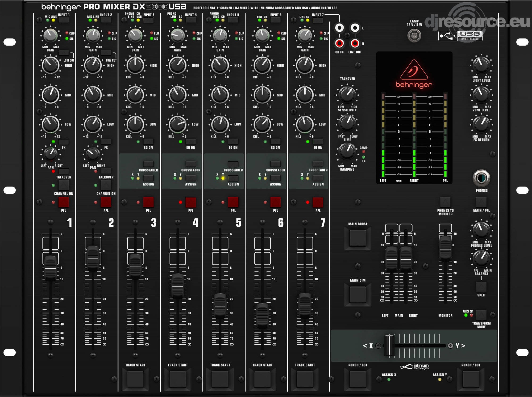Toggle INPUT 3 source selector switch

click(x=148, y=20)
